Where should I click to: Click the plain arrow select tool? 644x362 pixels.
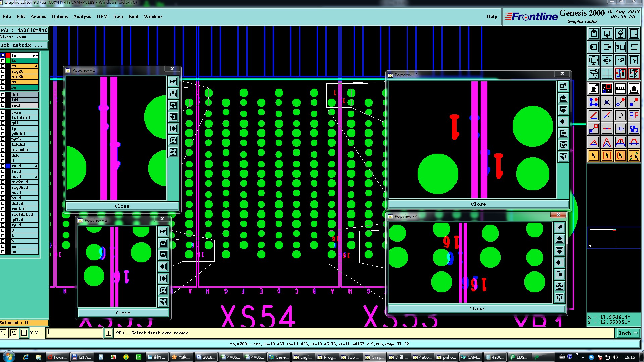click(594, 156)
